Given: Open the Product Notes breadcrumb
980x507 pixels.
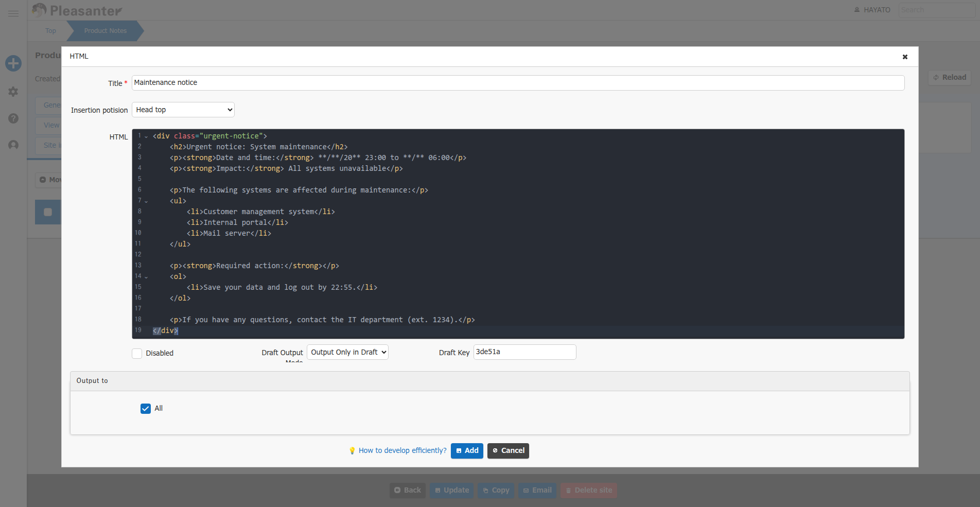Looking at the screenshot, I should pos(106,31).
